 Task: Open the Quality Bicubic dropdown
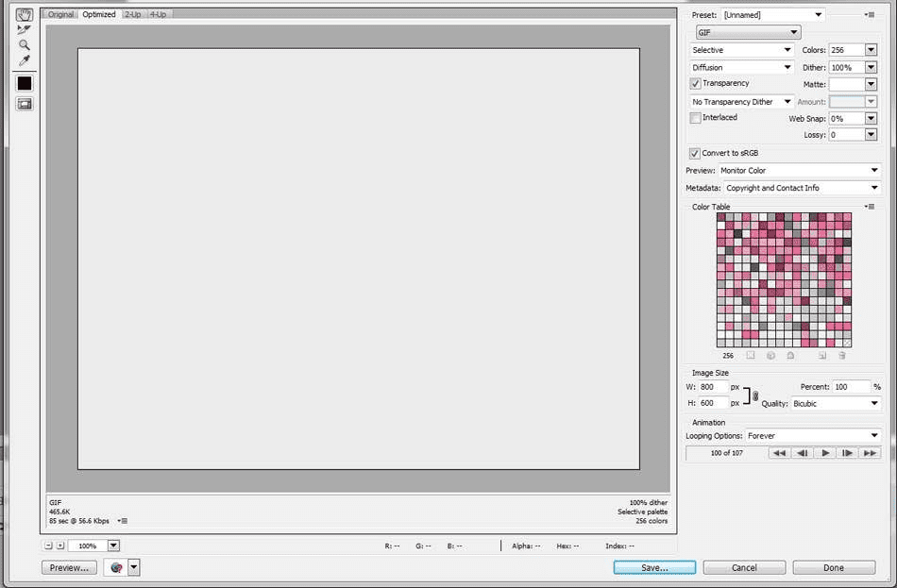pos(837,404)
